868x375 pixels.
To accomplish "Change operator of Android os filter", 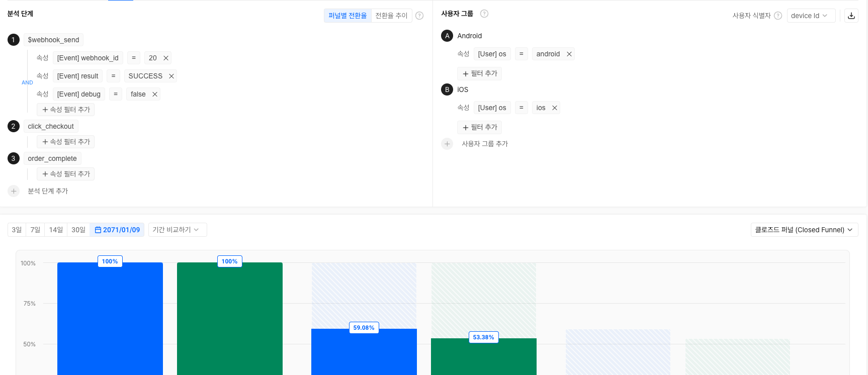I will (x=522, y=54).
